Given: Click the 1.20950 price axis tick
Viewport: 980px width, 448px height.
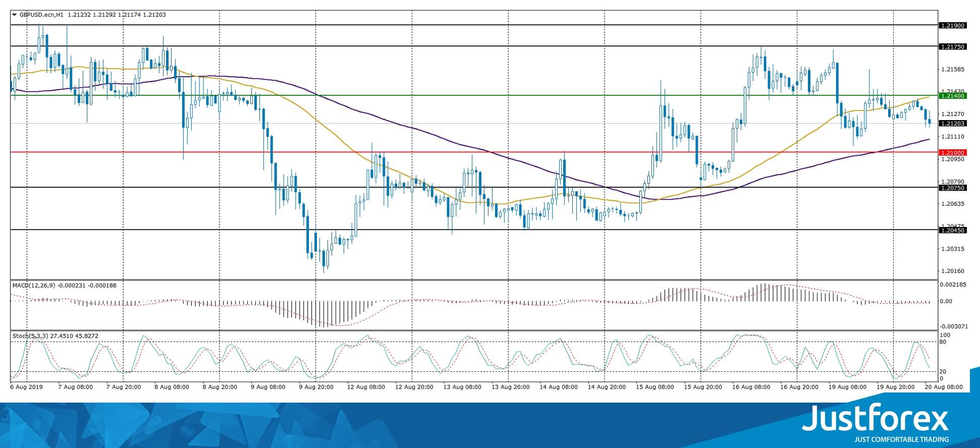Looking at the screenshot, I should pos(953,159).
